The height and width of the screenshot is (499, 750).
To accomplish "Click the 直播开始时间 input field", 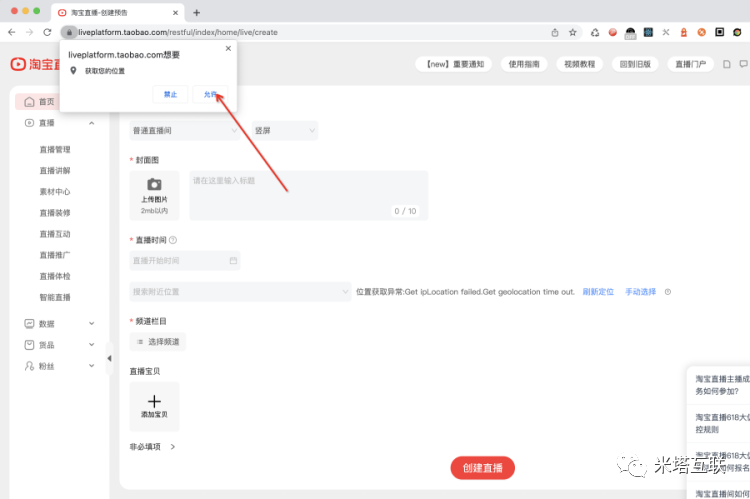I will click(185, 261).
